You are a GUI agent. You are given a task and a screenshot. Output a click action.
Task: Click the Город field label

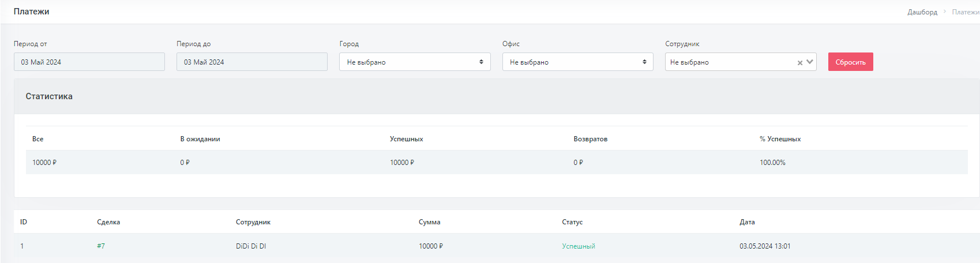coord(349,44)
